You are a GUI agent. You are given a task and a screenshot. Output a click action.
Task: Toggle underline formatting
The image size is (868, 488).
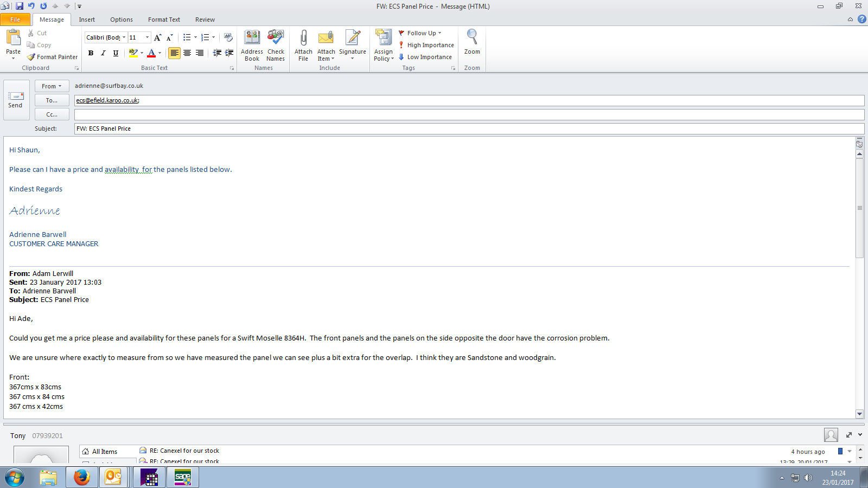116,53
